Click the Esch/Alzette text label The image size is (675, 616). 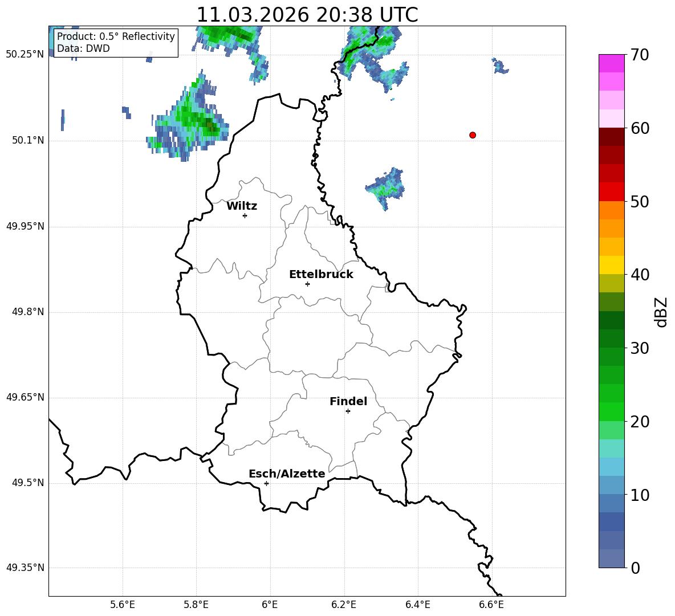287,474
